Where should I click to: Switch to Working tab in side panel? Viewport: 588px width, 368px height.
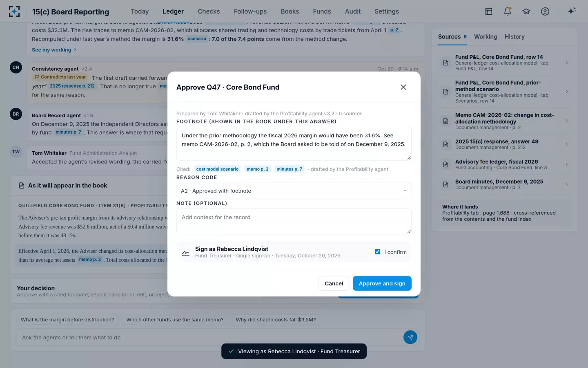[x=486, y=37]
